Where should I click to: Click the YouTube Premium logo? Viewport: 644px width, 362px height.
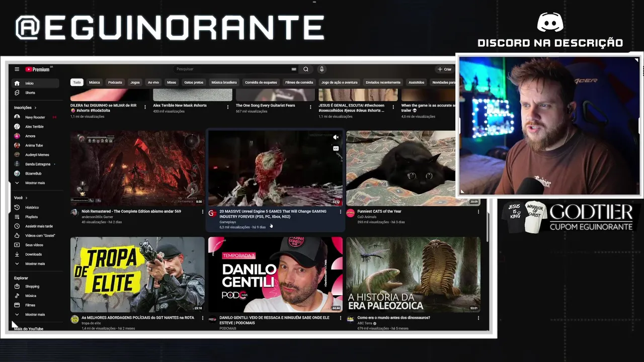pos(38,69)
